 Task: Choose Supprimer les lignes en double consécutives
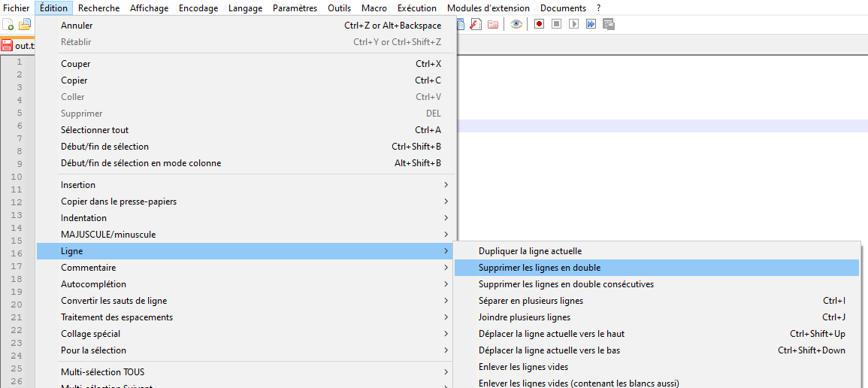point(657,284)
